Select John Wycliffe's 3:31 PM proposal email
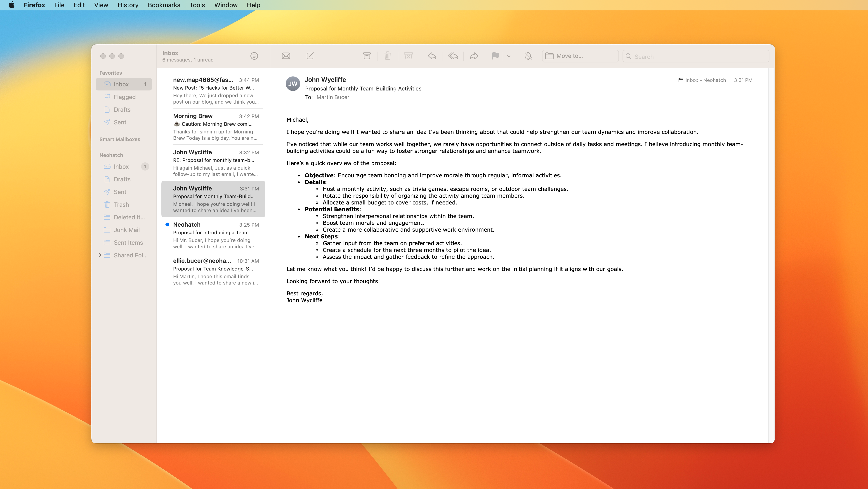The width and height of the screenshot is (868, 489). [213, 199]
